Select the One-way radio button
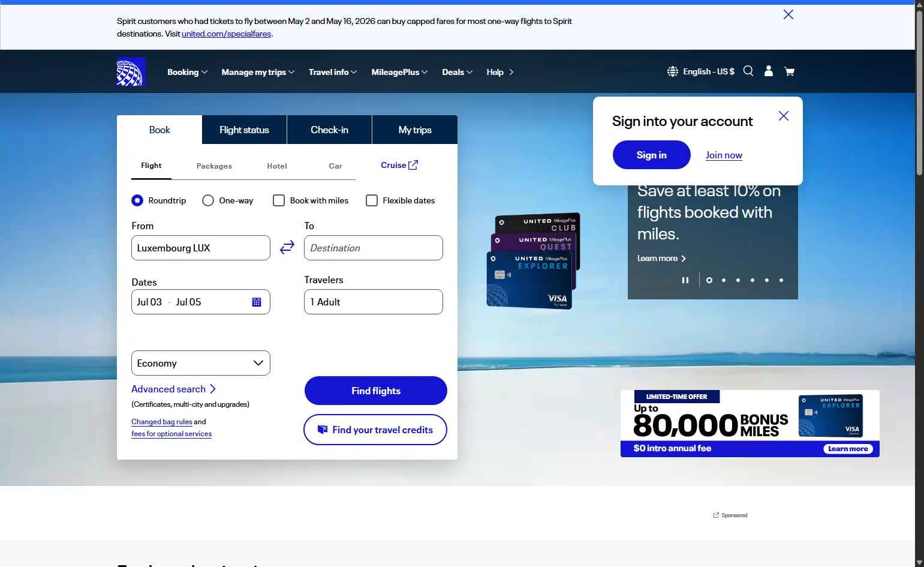The width and height of the screenshot is (924, 567). tap(208, 200)
